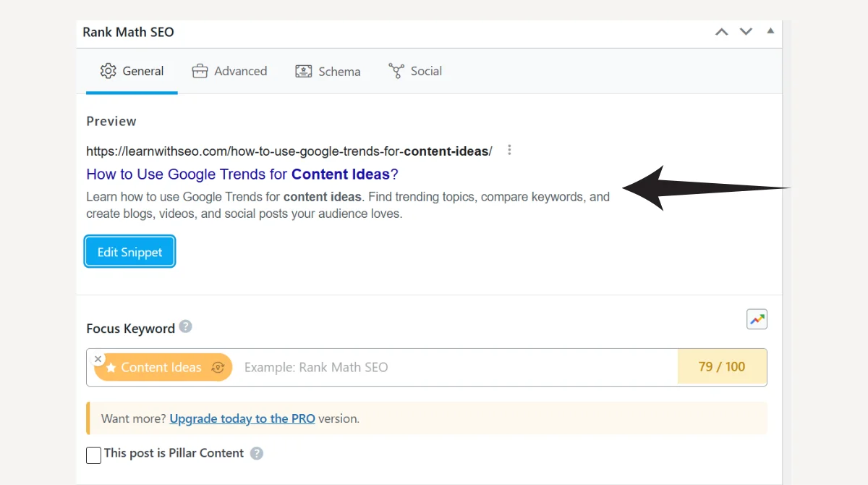Select the General tab gear icon
Viewport: 868px width, 485px height.
pos(109,70)
